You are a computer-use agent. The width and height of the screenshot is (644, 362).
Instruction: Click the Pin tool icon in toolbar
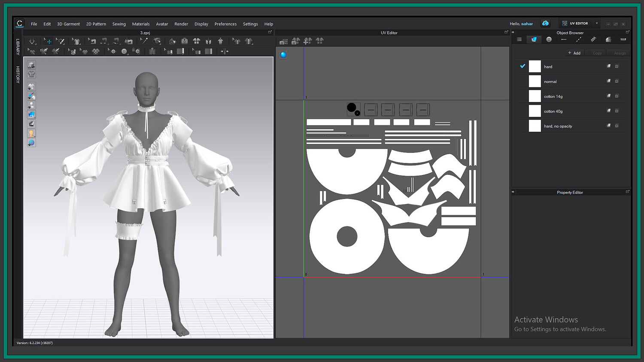[144, 41]
